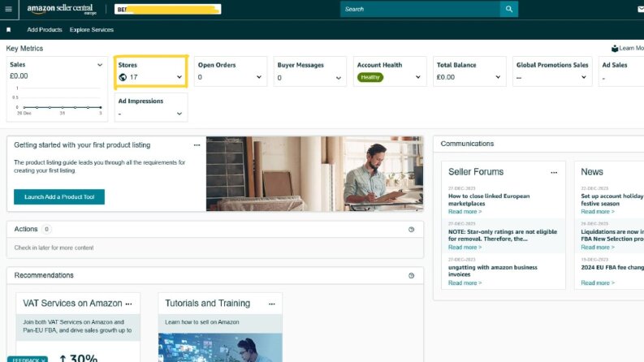Expand the Buyer Messages dropdown
Image resolution: width=644 pixels, height=362 pixels.
click(339, 78)
